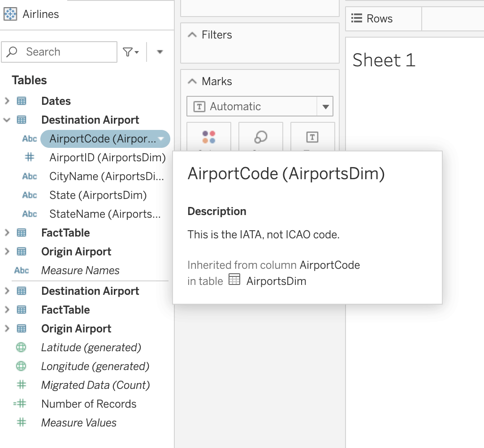Expand the first FactTable entry

tap(7, 233)
